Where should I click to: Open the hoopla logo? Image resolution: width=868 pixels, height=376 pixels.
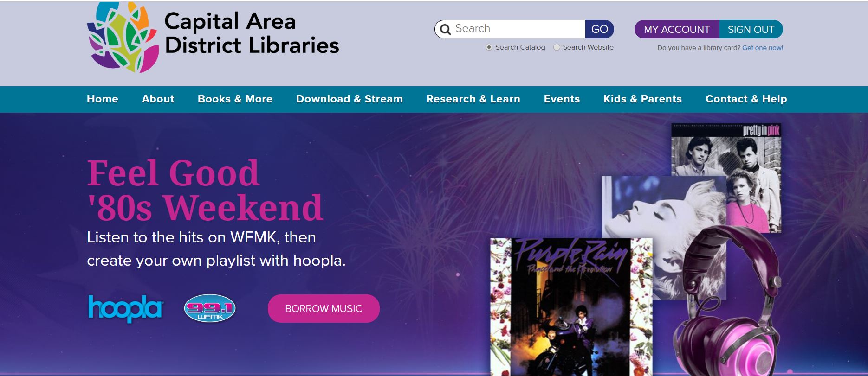coord(125,308)
